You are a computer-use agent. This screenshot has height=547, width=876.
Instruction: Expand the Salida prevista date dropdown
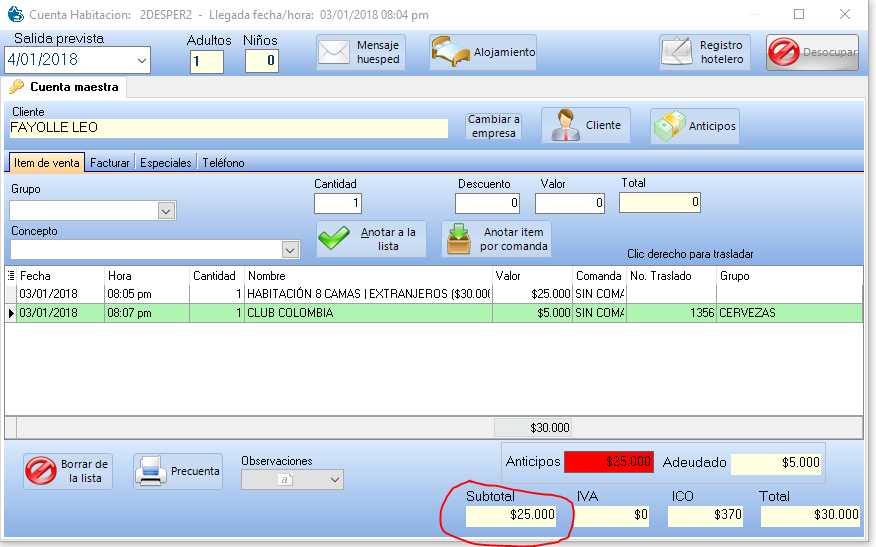(141, 60)
